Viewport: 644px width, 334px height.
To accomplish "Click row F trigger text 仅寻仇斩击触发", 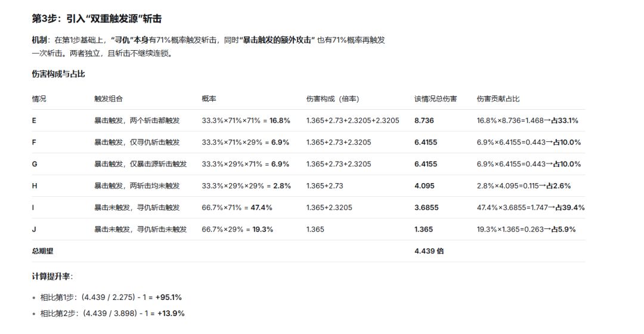I will click(x=155, y=142).
